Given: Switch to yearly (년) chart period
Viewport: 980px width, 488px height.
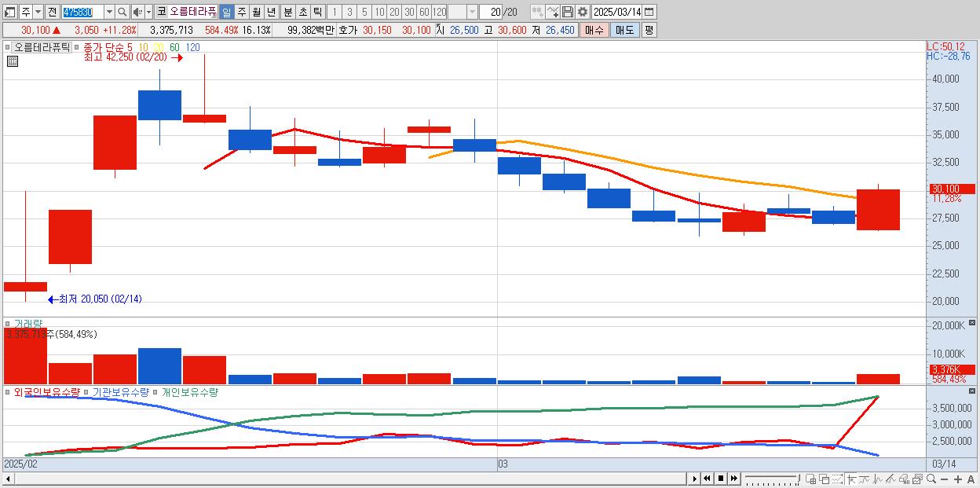Looking at the screenshot, I should pos(271,12).
